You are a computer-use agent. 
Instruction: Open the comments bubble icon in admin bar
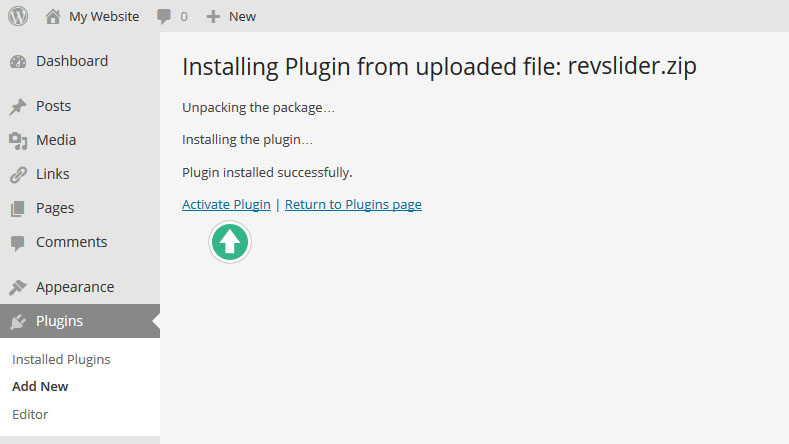pyautogui.click(x=163, y=16)
